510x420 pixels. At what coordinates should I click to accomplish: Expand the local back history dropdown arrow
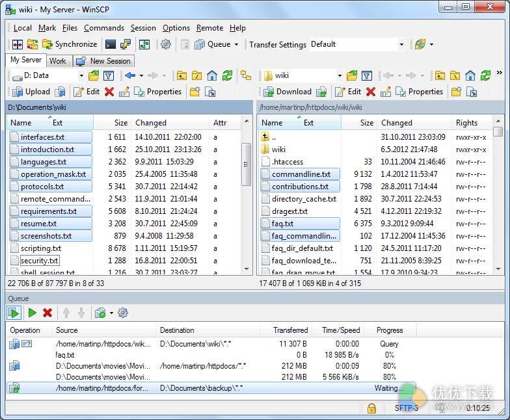click(x=142, y=75)
